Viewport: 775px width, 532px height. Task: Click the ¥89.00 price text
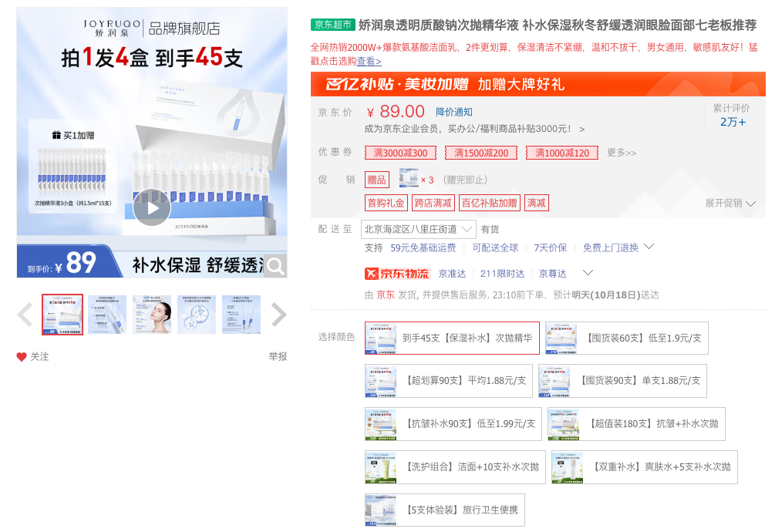396,112
